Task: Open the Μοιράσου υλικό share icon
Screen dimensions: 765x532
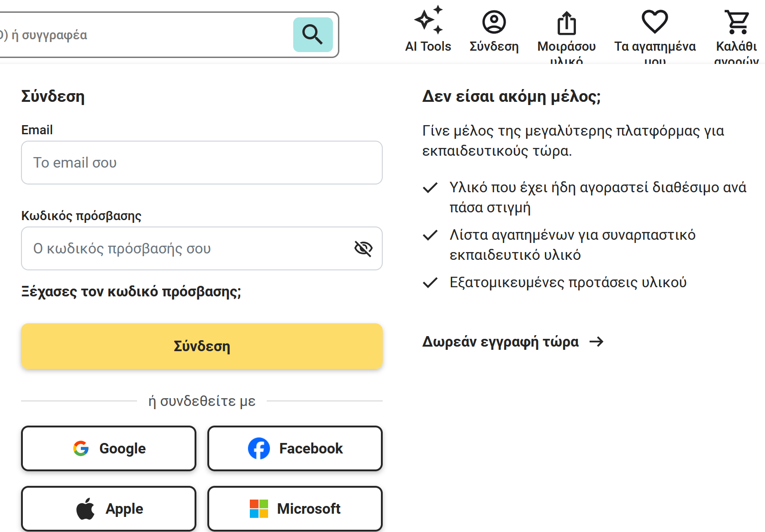Action: click(x=566, y=23)
